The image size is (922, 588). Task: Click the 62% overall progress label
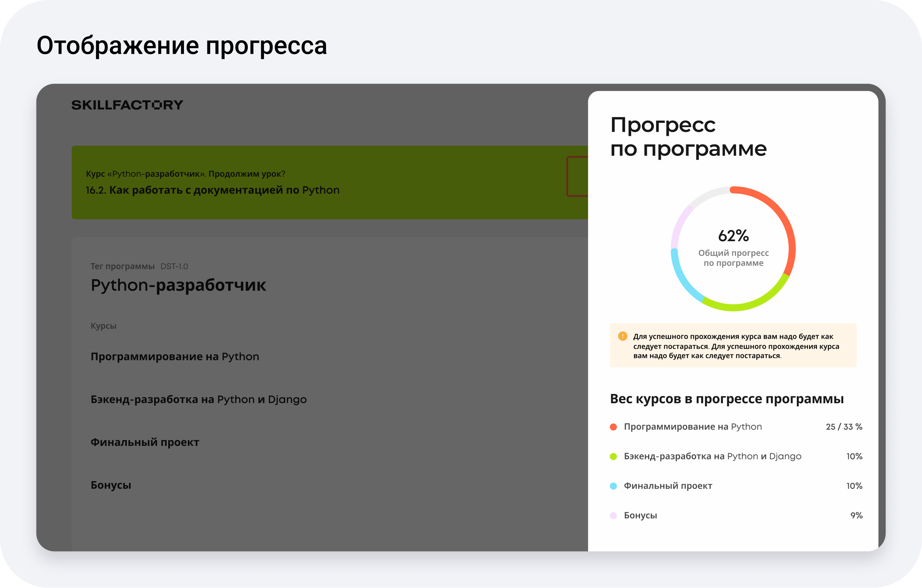click(733, 236)
